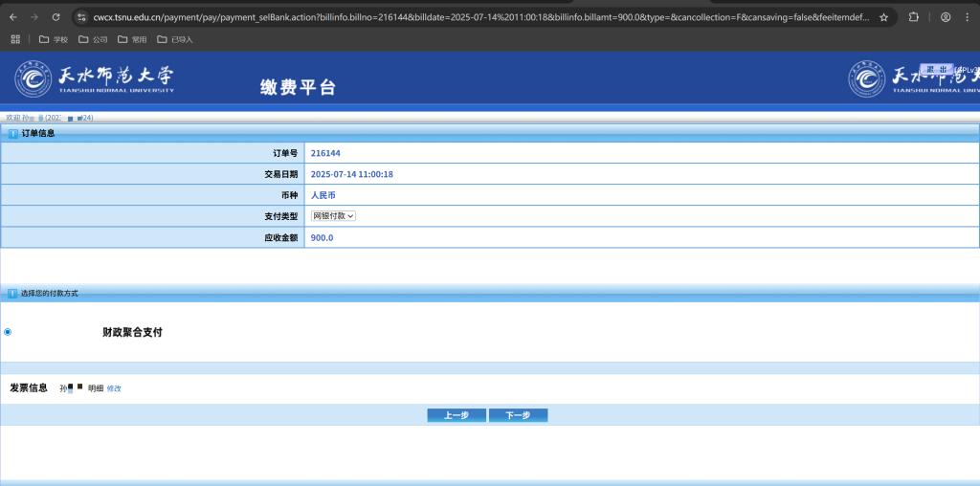Open the browser extensions puzzle icon
This screenshot has width=980, height=486.
tap(913, 17)
